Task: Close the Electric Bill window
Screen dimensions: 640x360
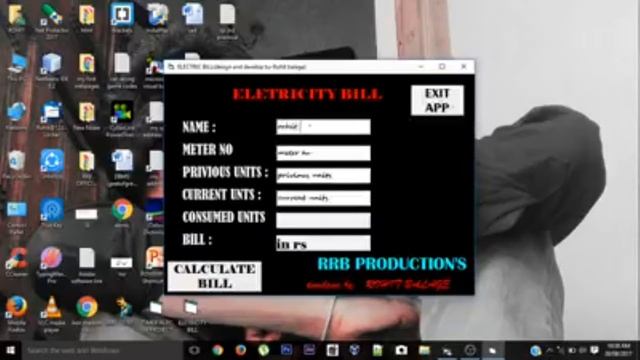Action: click(464, 67)
